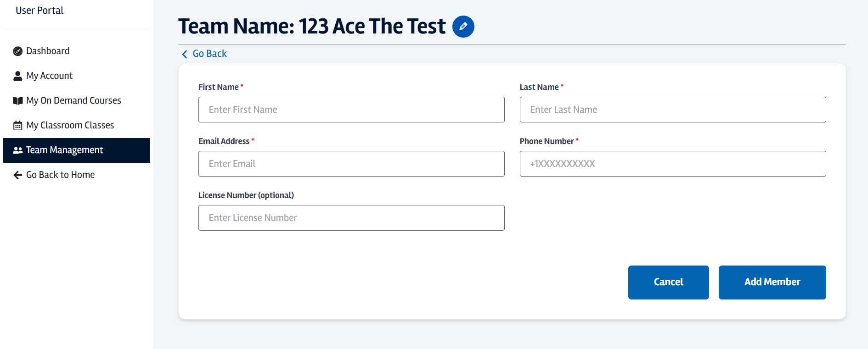Image resolution: width=868 pixels, height=349 pixels.
Task: Click the edit pencil beside the team name
Action: click(x=463, y=27)
